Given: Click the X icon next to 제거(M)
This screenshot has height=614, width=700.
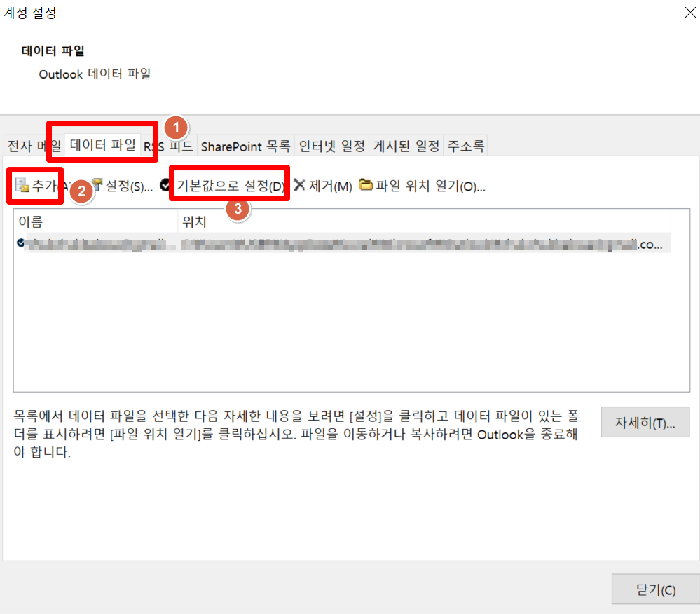Looking at the screenshot, I should pyautogui.click(x=300, y=184).
